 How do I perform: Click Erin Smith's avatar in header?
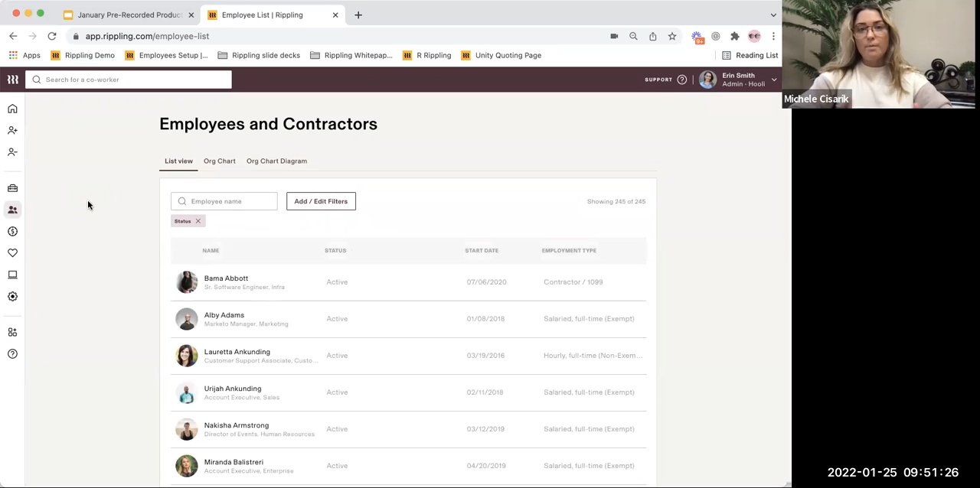[x=707, y=80]
